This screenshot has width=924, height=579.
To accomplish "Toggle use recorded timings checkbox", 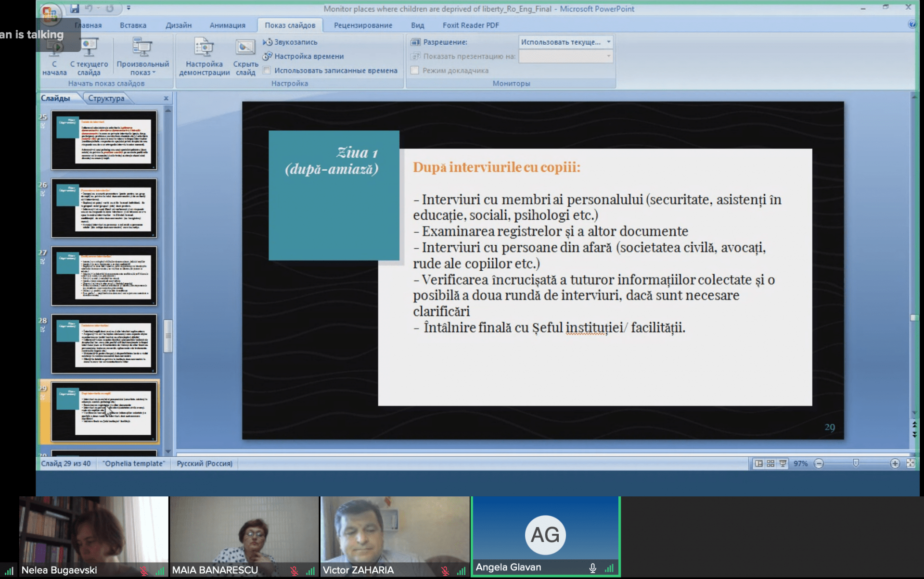I will [x=267, y=71].
